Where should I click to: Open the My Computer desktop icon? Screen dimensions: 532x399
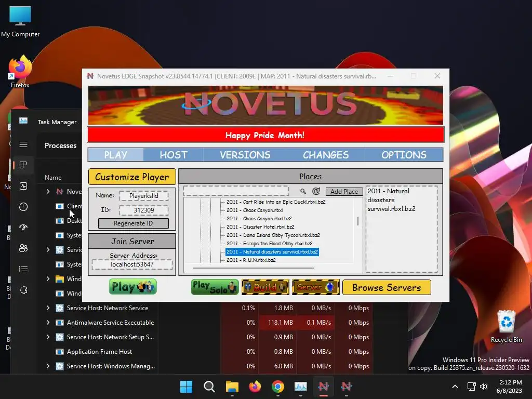click(20, 22)
